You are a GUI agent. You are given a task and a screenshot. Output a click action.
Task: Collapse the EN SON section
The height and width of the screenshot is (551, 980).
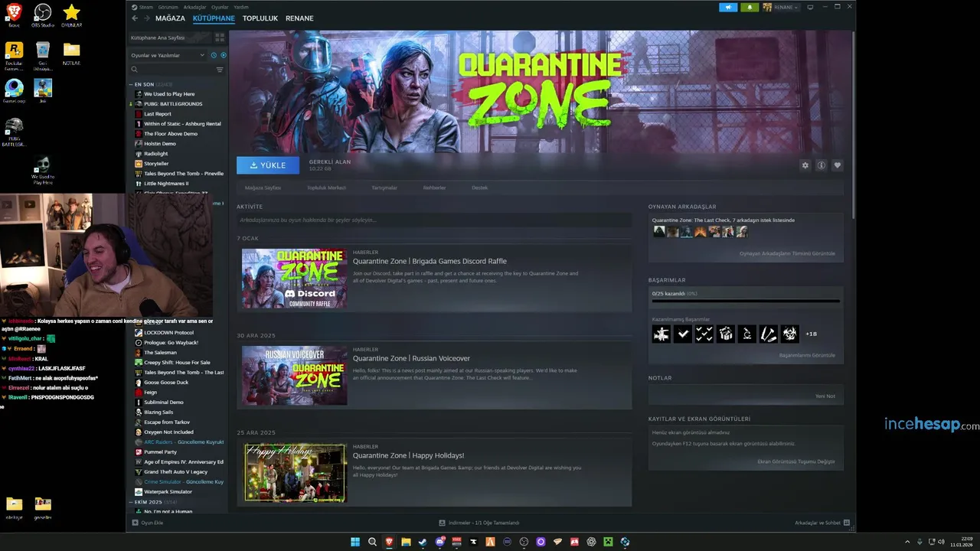click(131, 84)
